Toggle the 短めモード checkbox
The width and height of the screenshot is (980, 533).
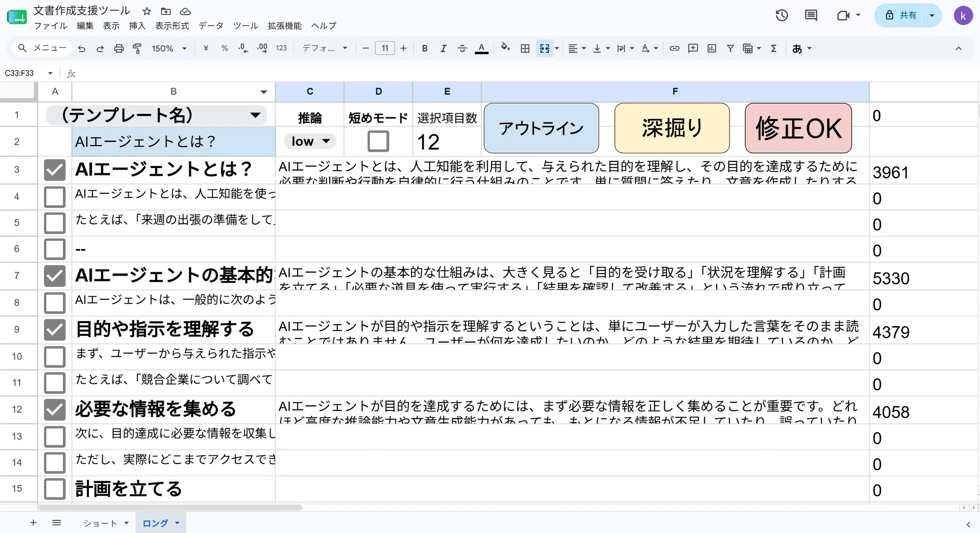point(378,141)
